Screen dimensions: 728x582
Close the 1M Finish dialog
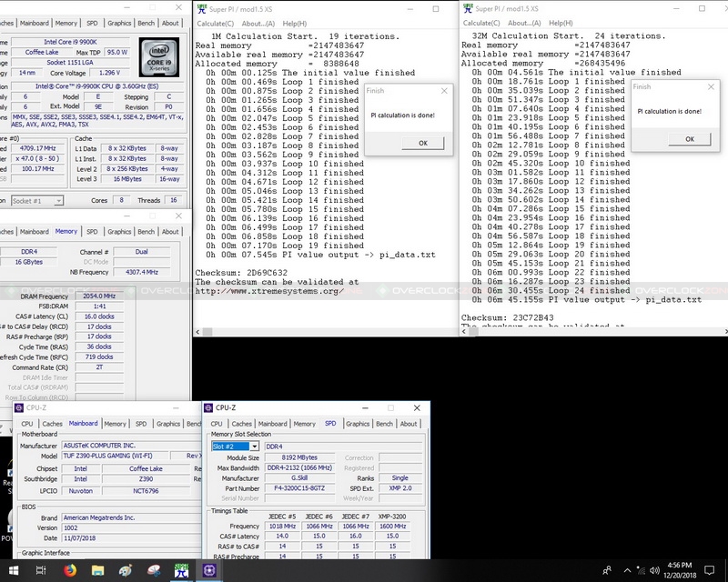(444, 91)
